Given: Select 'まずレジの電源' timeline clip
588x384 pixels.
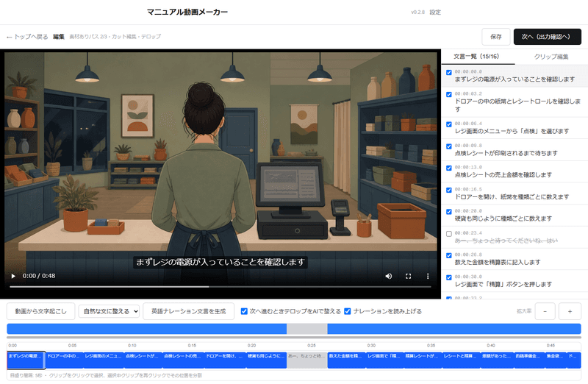Looking at the screenshot, I should tap(26, 360).
